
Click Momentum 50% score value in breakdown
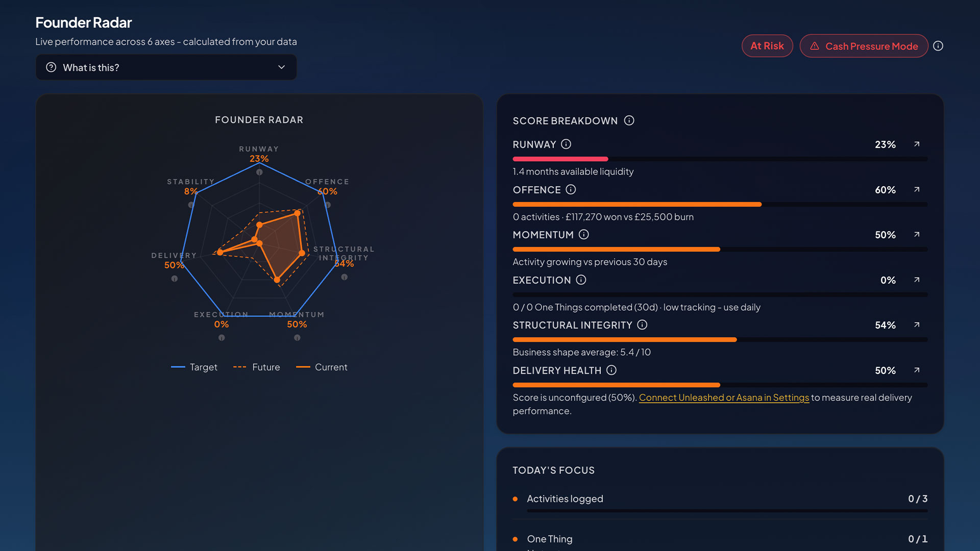(885, 235)
